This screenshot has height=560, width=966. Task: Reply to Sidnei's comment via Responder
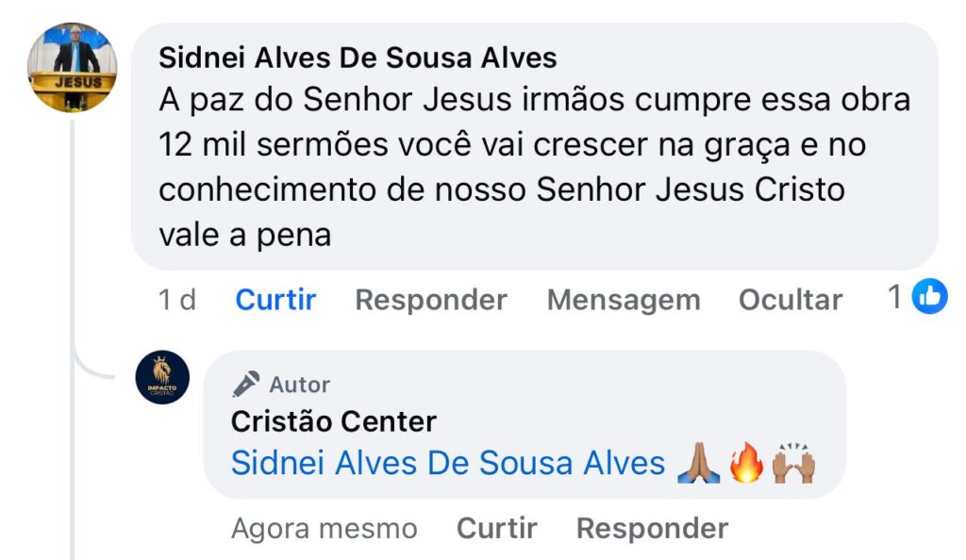[431, 300]
